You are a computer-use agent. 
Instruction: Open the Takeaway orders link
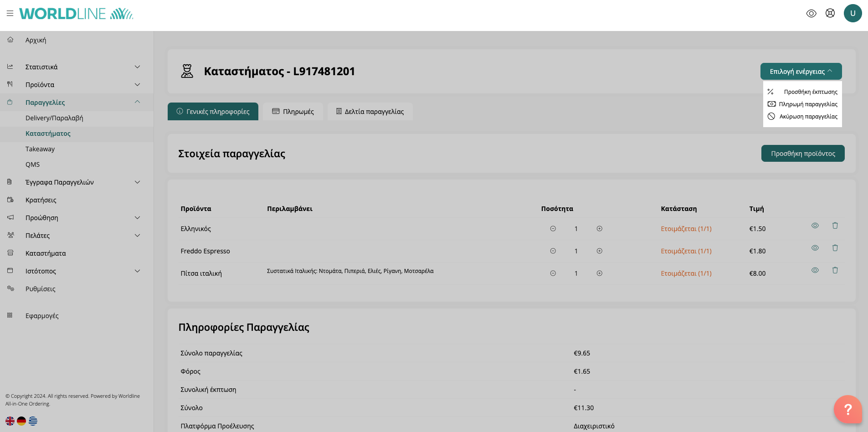(x=40, y=149)
